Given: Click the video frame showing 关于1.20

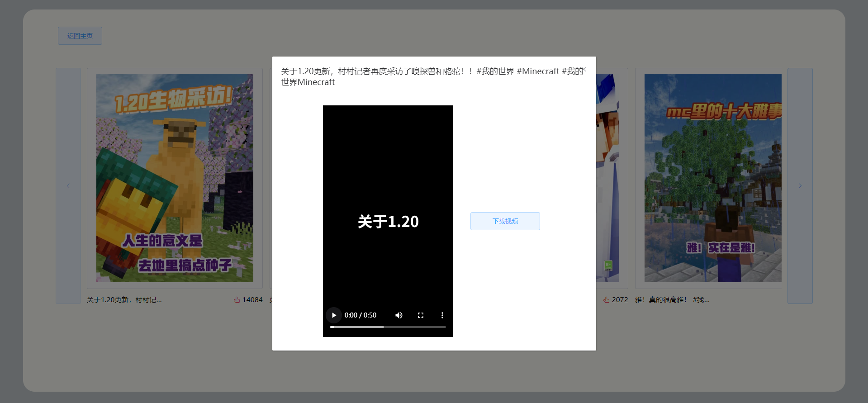Looking at the screenshot, I should click(x=388, y=221).
